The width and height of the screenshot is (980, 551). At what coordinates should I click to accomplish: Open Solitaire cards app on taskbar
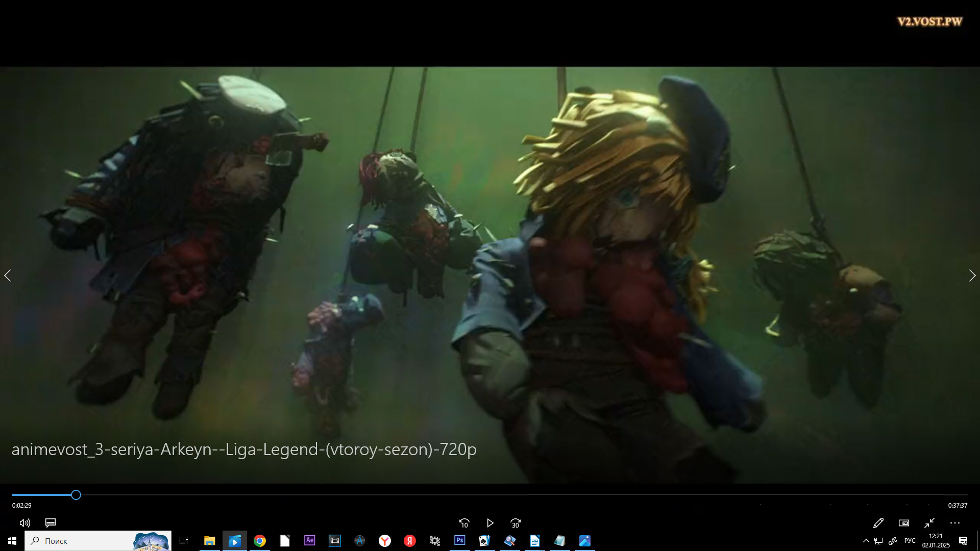click(x=485, y=541)
